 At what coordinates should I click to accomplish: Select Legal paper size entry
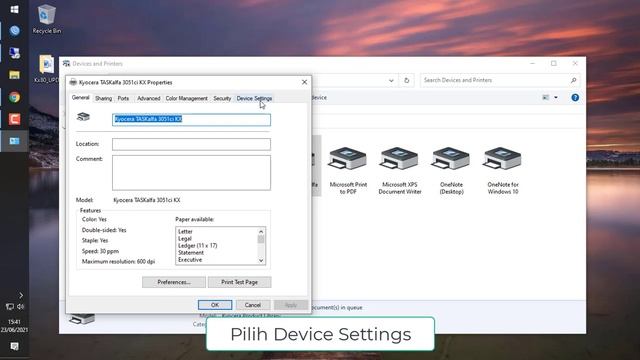click(184, 238)
